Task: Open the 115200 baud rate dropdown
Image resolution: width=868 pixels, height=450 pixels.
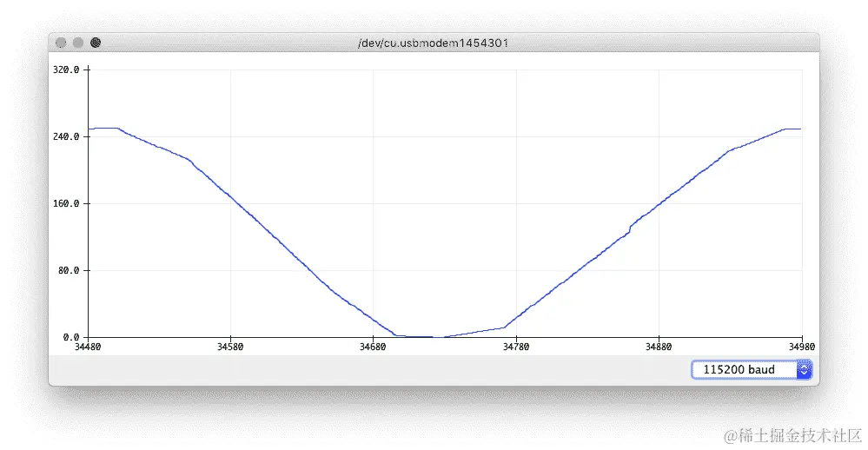Action: coord(752,370)
